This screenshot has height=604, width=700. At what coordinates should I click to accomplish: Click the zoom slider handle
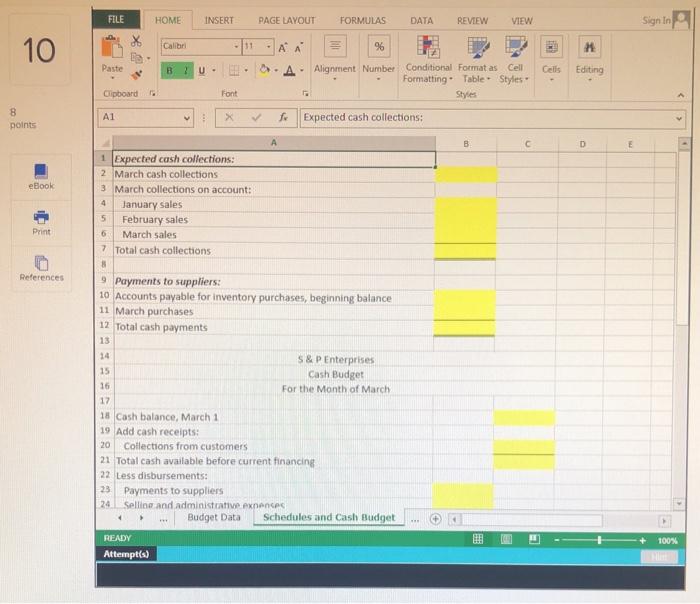point(599,540)
